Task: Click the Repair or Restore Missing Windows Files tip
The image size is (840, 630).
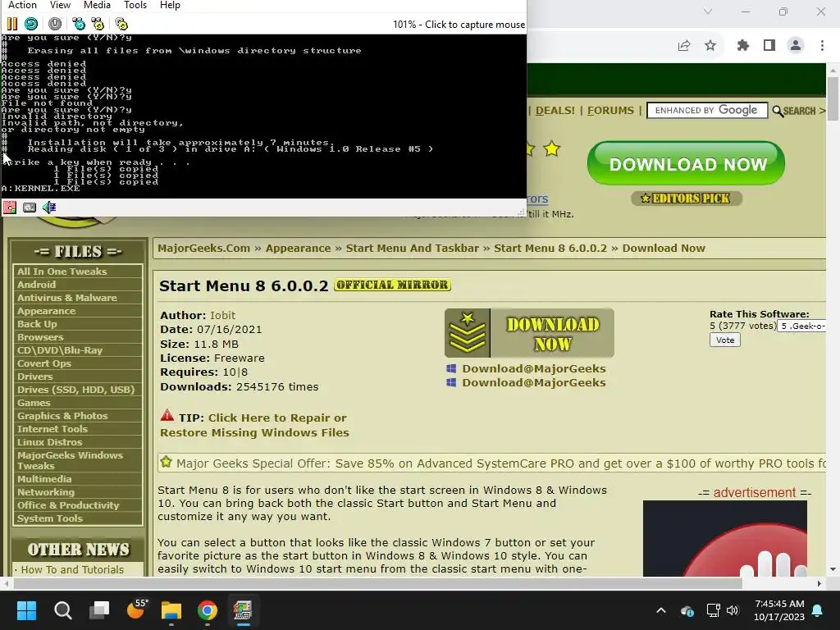Action: 254,425
